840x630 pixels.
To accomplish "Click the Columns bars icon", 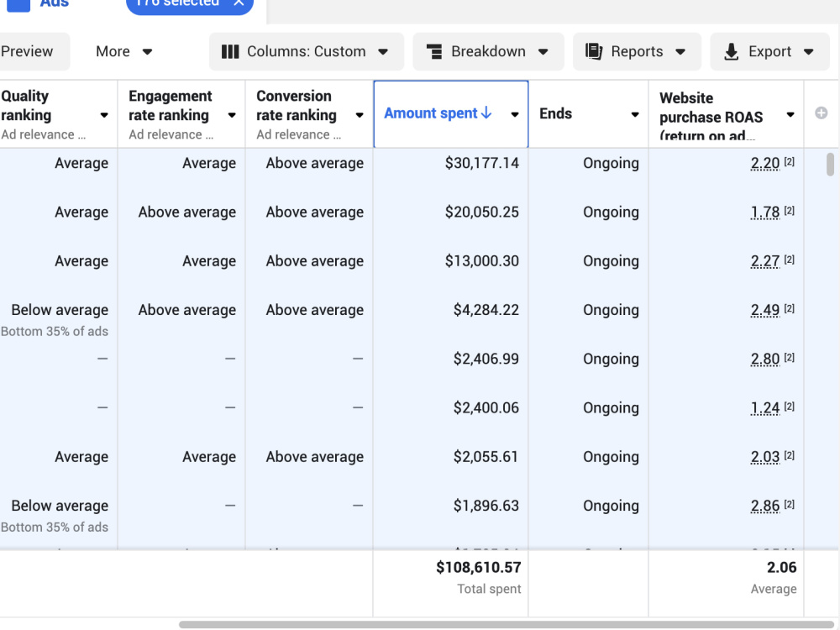I will pos(230,51).
